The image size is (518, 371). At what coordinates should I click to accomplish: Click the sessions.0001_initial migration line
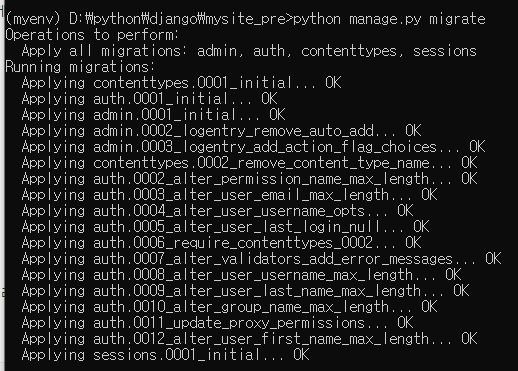(165, 355)
